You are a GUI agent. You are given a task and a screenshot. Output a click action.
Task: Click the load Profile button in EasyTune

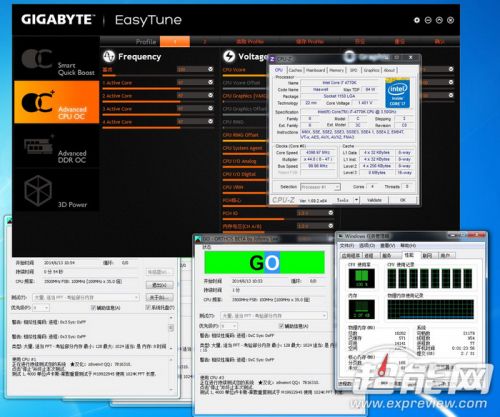coord(250,41)
